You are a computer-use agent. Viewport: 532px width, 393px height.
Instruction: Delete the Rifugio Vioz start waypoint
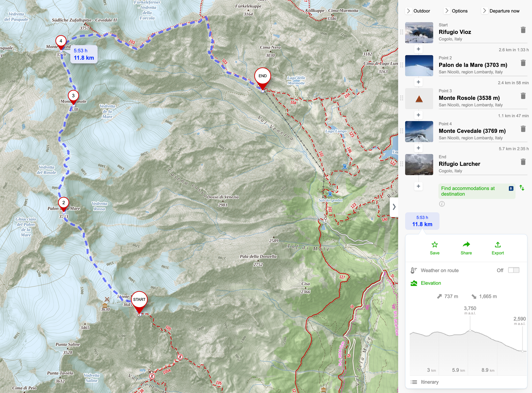(x=523, y=30)
